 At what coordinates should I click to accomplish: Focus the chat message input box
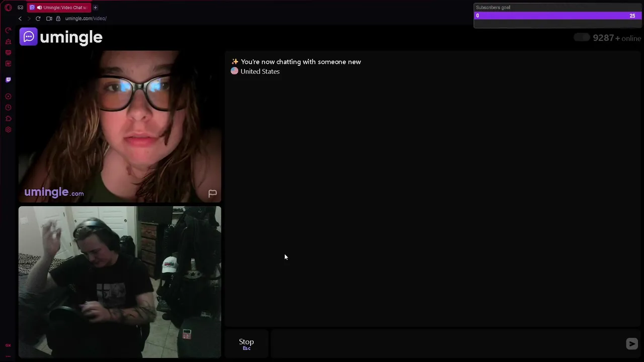coord(447,343)
